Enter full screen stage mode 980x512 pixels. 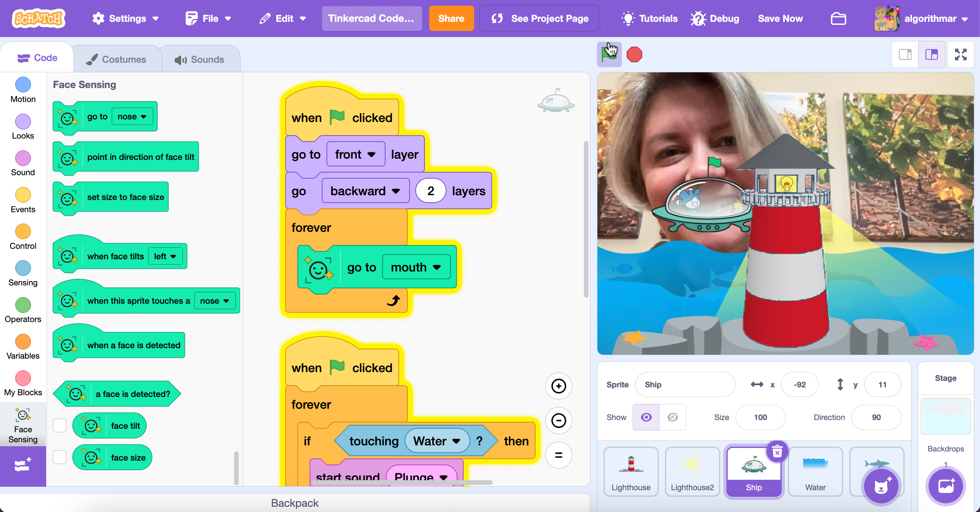[x=961, y=54]
